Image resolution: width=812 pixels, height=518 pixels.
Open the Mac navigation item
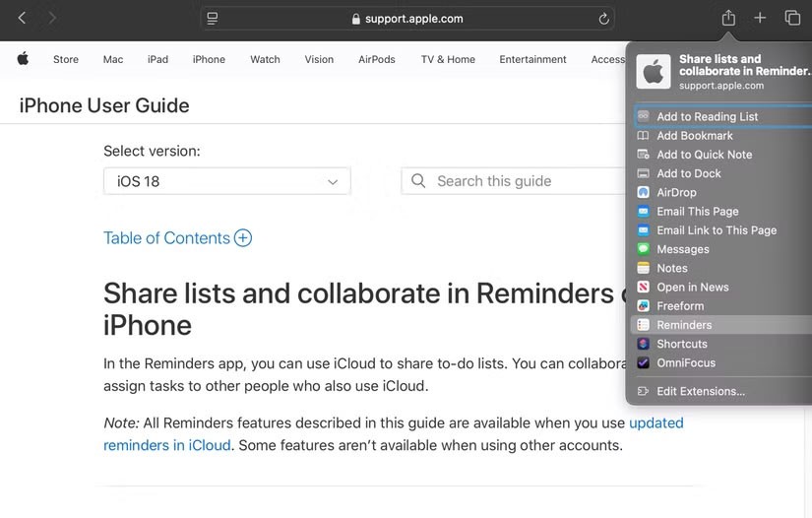coord(113,59)
